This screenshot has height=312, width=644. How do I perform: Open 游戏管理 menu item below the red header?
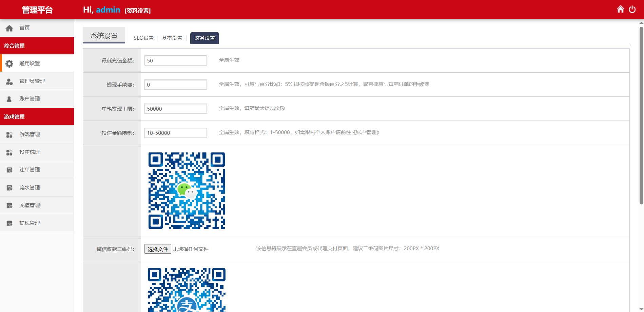point(37,134)
